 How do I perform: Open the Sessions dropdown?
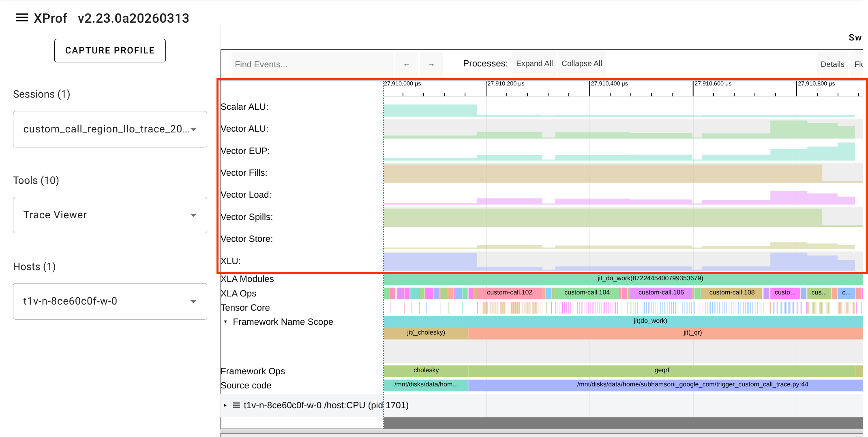110,129
